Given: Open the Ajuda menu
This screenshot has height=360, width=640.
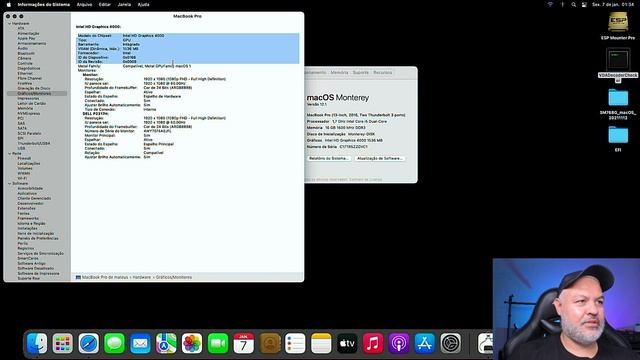Looking at the screenshot, I should [x=143, y=4].
